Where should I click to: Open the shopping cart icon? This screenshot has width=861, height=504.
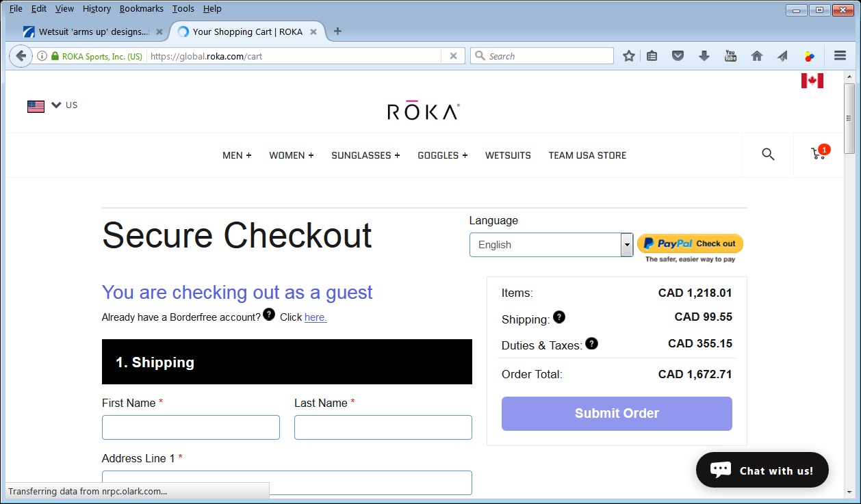point(819,154)
